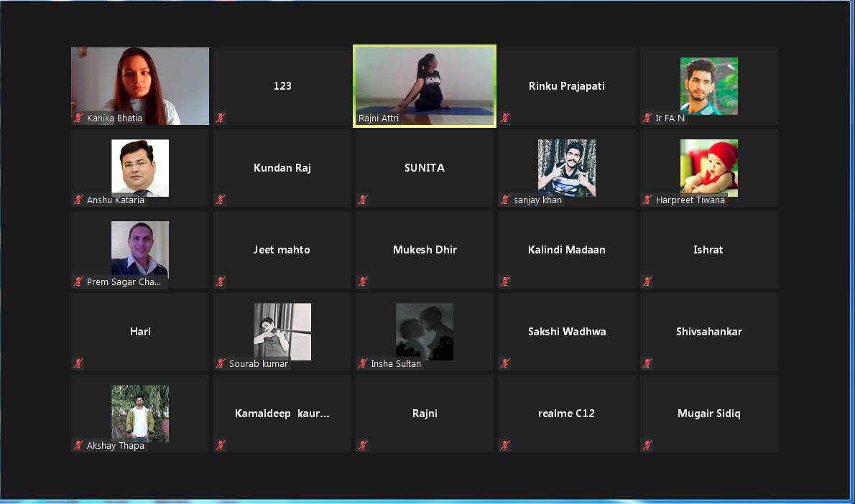Click muted mic icon beside Ir FA N
Image resolution: width=855 pixels, height=504 pixels.
[x=647, y=118]
